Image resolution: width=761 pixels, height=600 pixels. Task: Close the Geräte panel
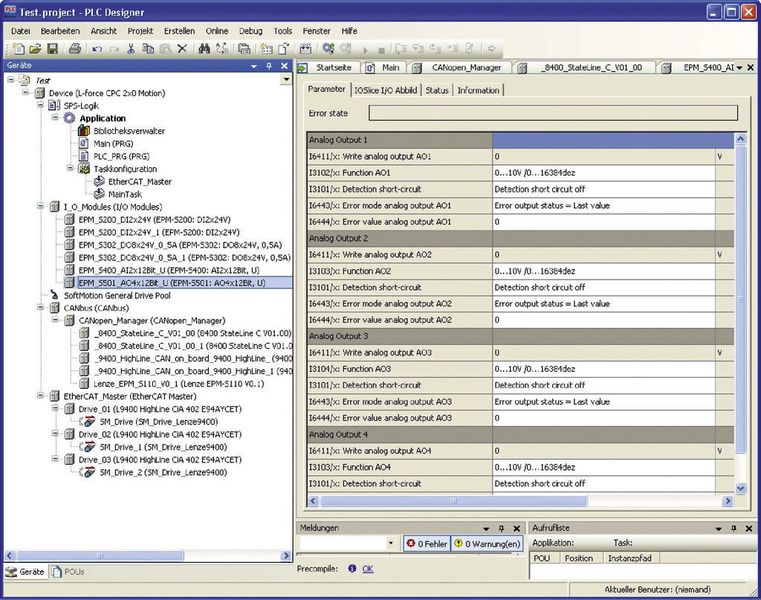click(284, 66)
